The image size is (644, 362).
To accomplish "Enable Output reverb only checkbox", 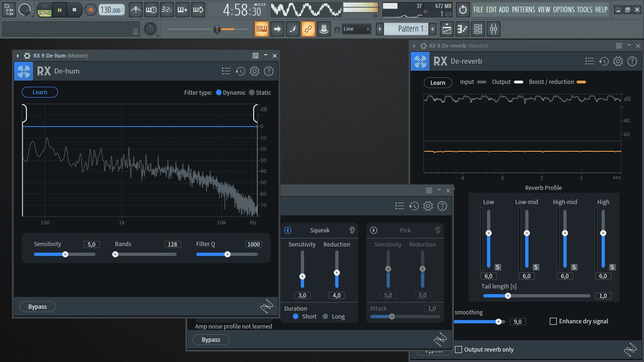I will click(458, 349).
